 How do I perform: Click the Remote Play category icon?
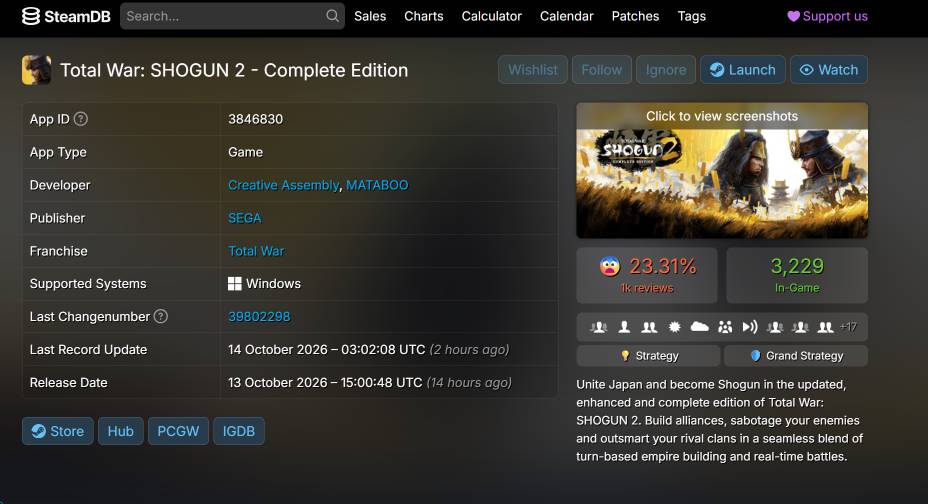pyautogui.click(x=750, y=327)
